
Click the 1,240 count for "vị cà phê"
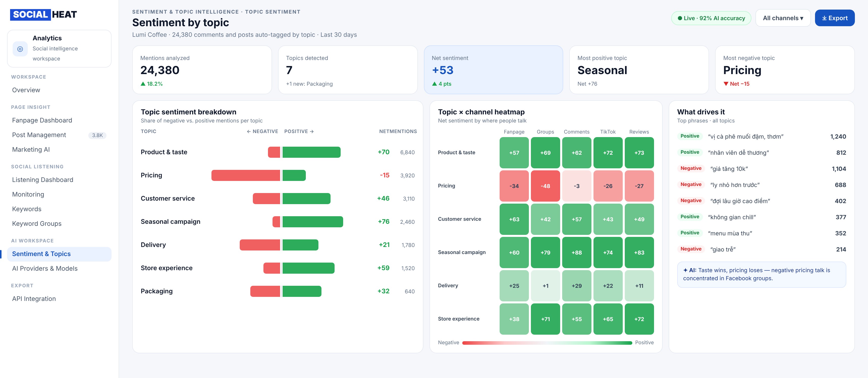click(x=838, y=137)
